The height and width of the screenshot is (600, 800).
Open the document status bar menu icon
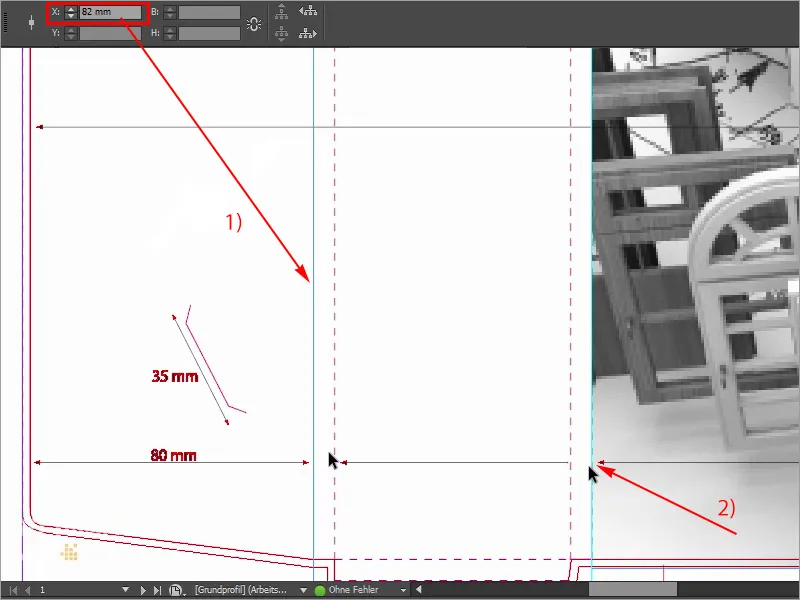(x=177, y=590)
